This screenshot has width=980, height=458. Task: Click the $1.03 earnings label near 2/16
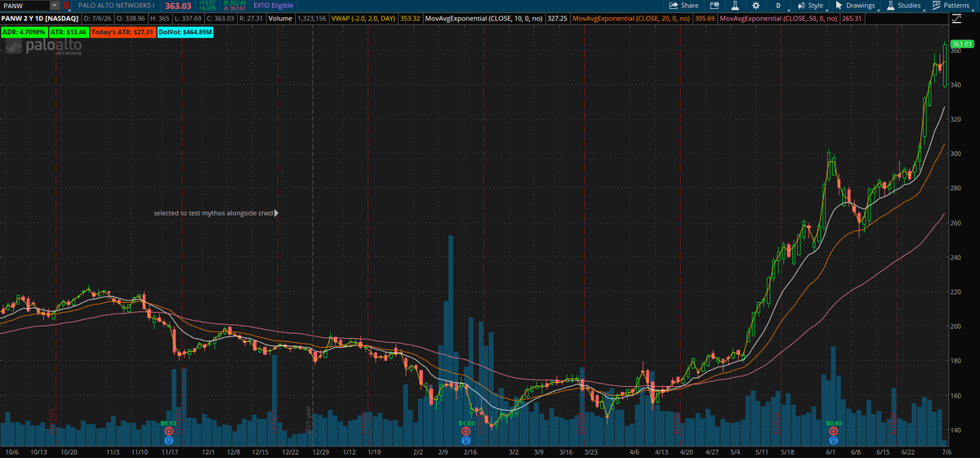click(466, 423)
